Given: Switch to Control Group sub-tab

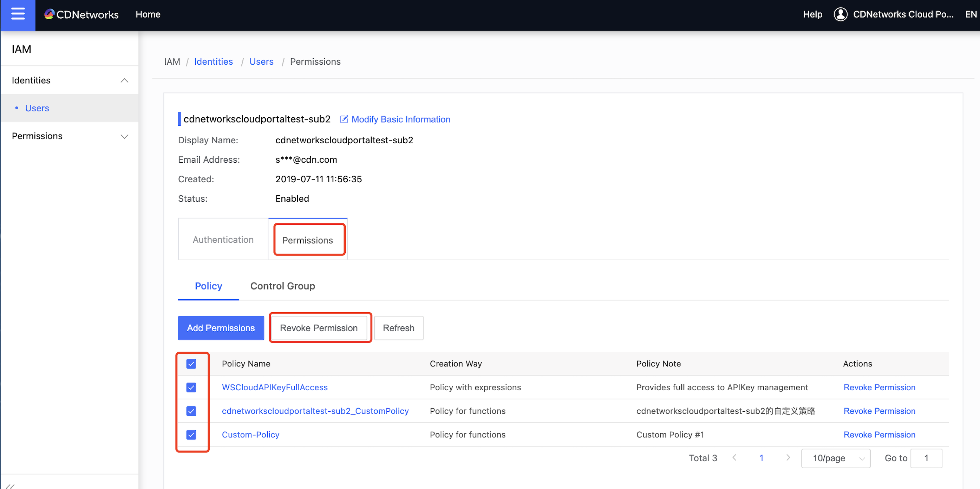Looking at the screenshot, I should pyautogui.click(x=283, y=286).
